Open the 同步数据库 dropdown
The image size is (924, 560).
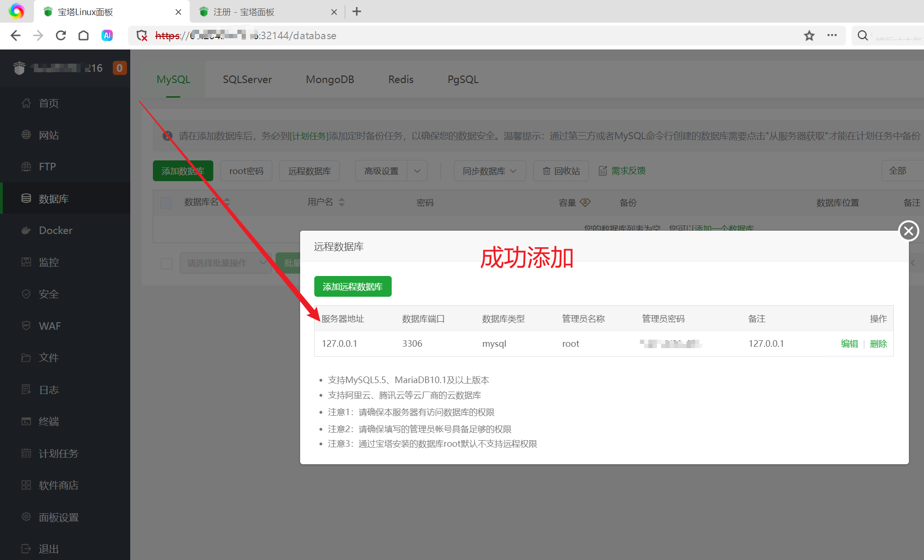click(x=490, y=171)
